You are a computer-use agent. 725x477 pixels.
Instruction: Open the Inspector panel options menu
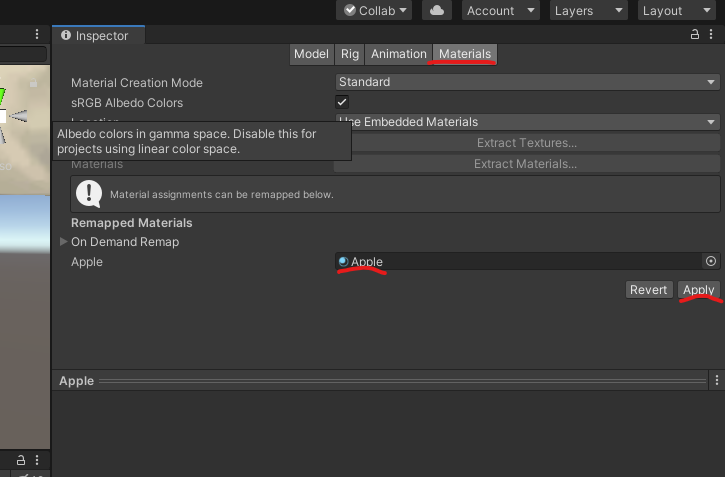711,34
